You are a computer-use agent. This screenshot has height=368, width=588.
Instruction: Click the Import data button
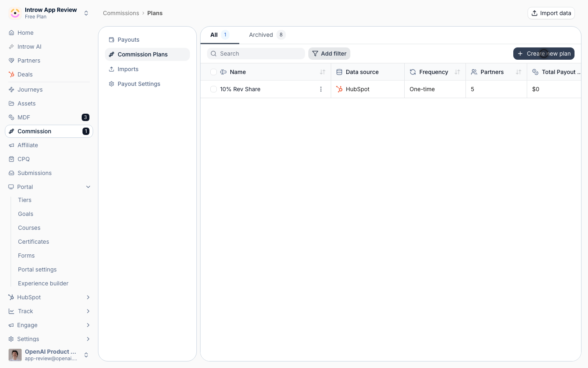[551, 13]
